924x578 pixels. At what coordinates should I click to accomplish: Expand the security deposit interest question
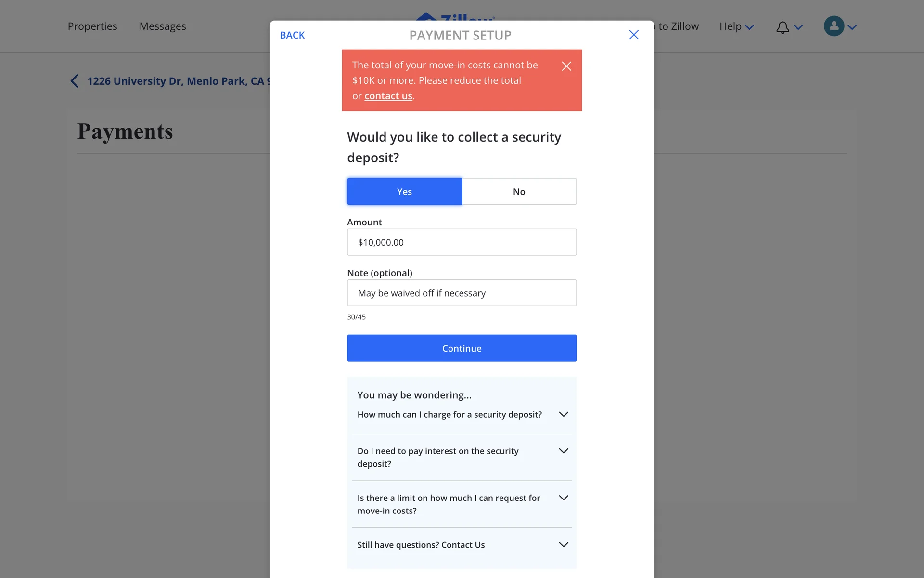click(x=462, y=458)
